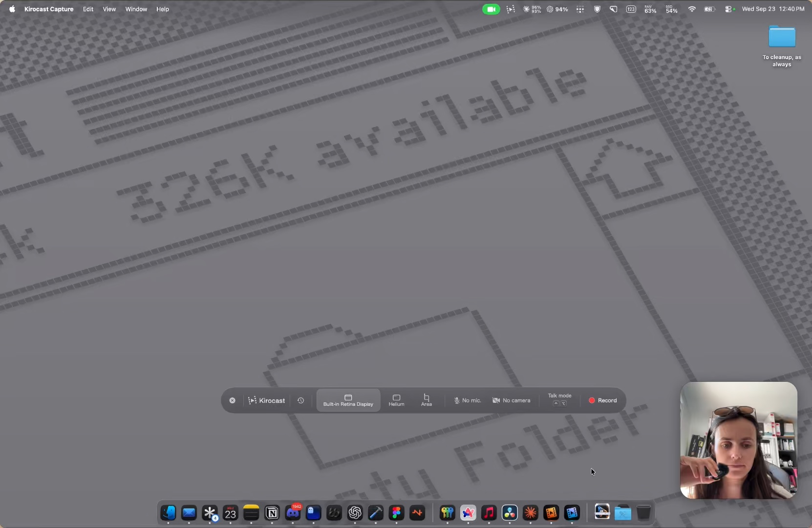This screenshot has height=528, width=812.
Task: Open the View menu
Action: [x=109, y=9]
